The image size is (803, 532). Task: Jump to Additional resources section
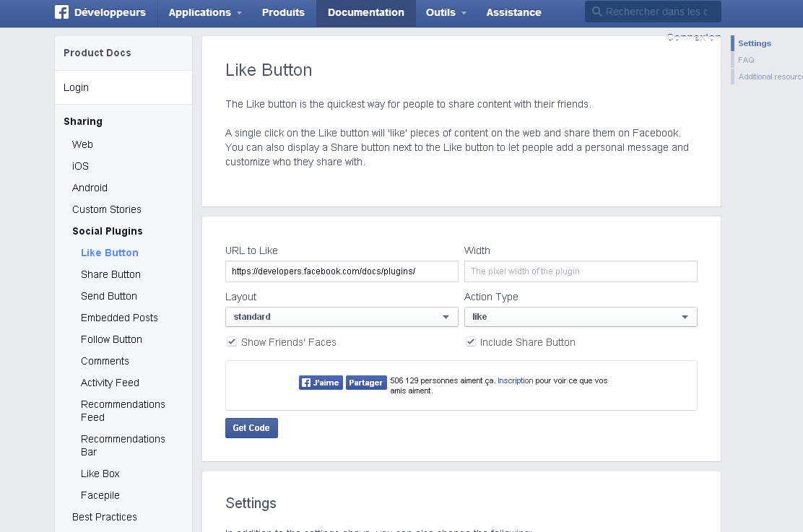pyautogui.click(x=771, y=77)
